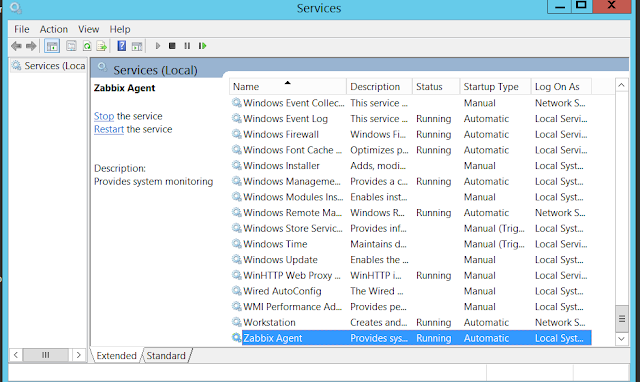Sort by the Status column header
The image size is (640, 382).
436,87
